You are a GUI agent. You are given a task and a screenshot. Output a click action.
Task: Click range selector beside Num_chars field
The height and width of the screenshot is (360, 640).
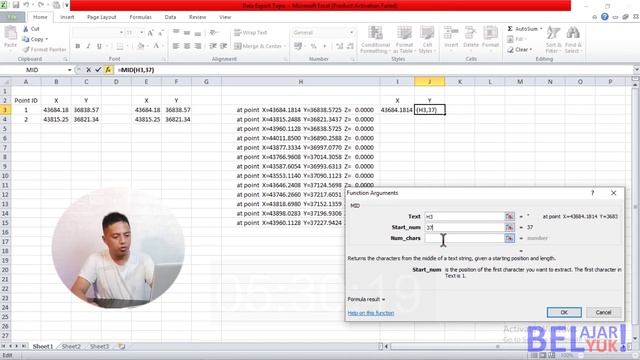tap(509, 238)
